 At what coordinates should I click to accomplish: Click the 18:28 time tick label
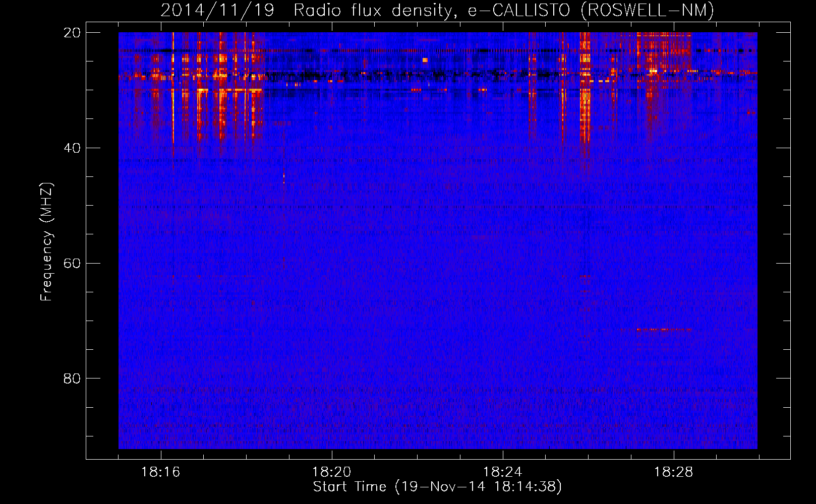coord(673,472)
